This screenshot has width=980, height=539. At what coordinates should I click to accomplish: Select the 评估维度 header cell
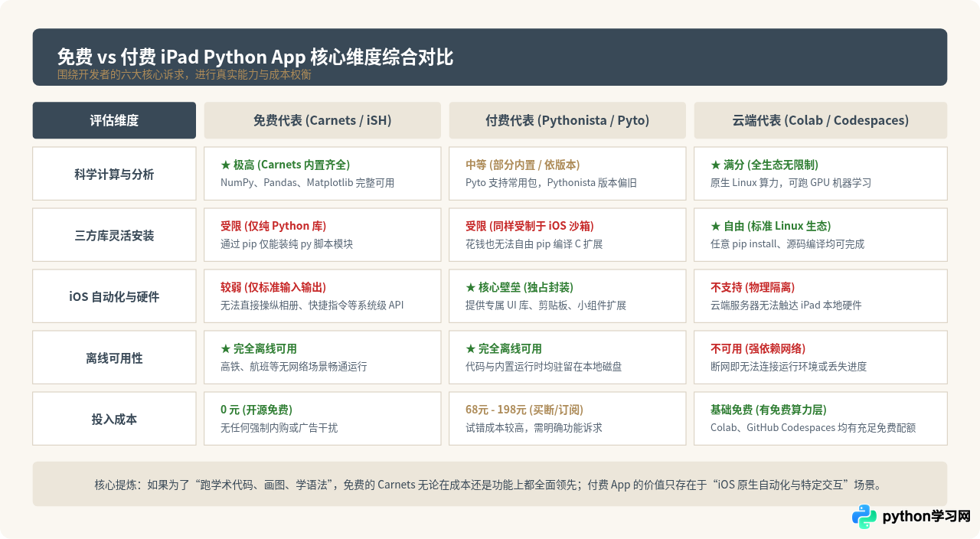click(114, 120)
